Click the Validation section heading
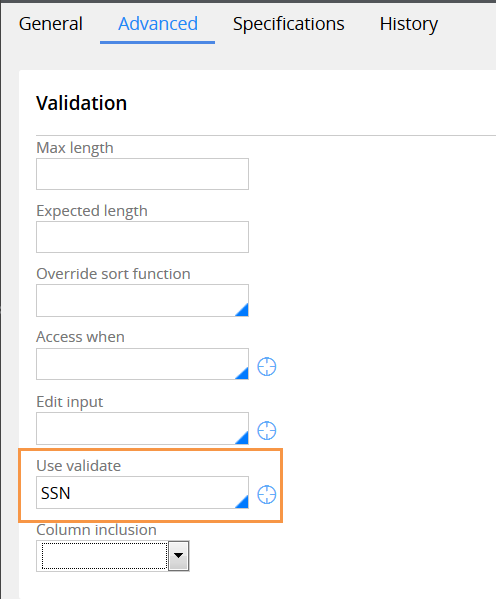The height and width of the screenshot is (599, 496). 81,103
